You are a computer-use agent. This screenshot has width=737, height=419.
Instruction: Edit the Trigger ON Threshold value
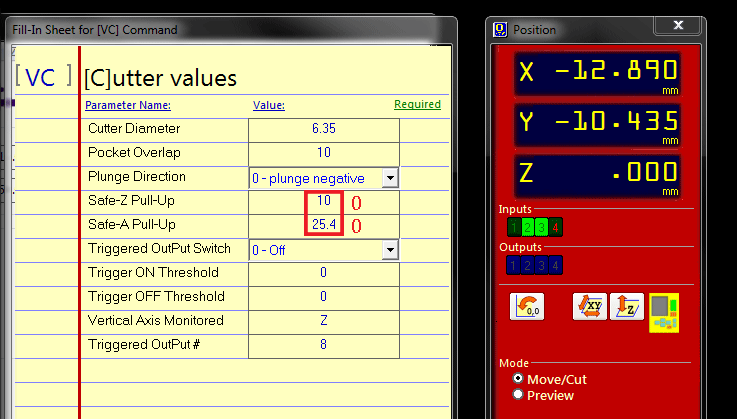point(324,273)
